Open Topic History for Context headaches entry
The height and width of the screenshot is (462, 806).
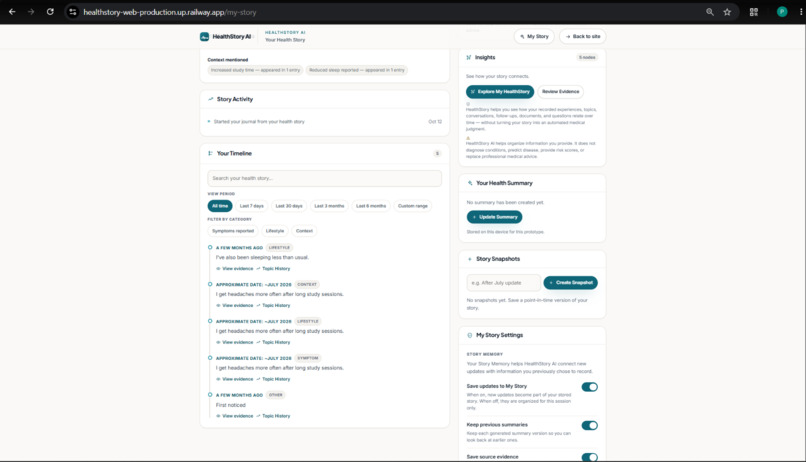[273, 306]
